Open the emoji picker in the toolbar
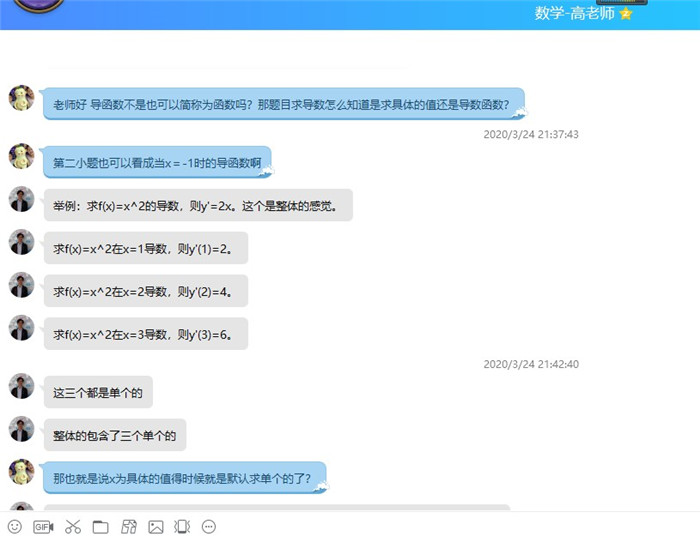The height and width of the screenshot is (542, 700). 15,526
